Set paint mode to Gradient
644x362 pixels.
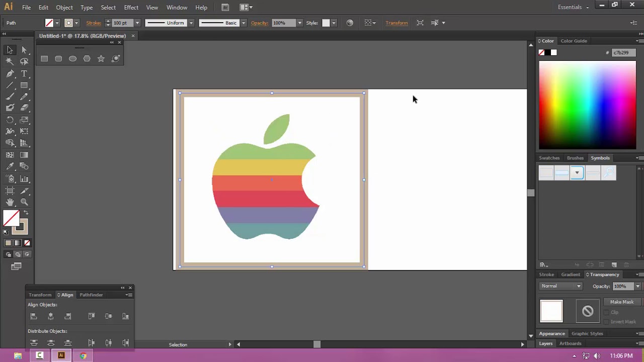click(x=18, y=243)
